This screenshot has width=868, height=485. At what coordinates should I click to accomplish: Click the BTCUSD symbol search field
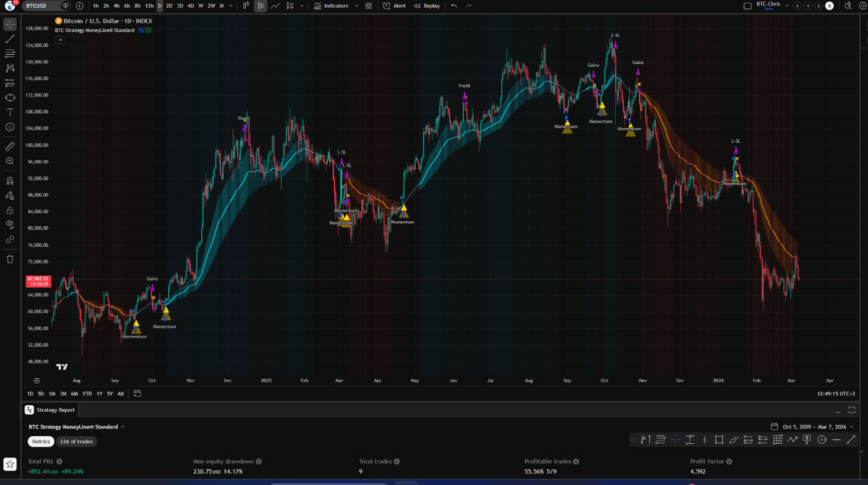tap(47, 6)
